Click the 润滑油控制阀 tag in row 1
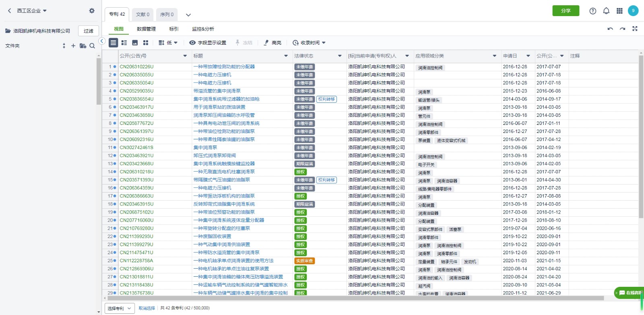 point(430,68)
